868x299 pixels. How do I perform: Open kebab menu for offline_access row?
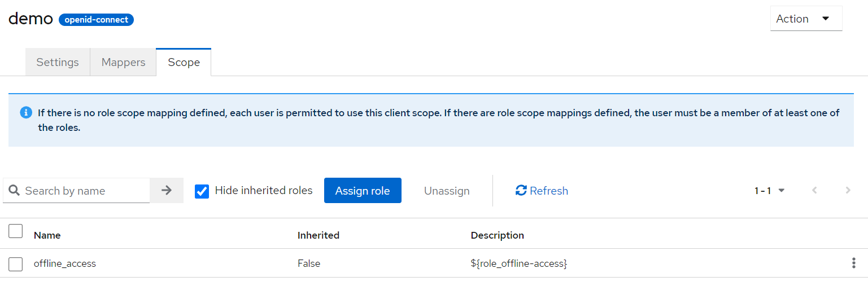tap(853, 263)
